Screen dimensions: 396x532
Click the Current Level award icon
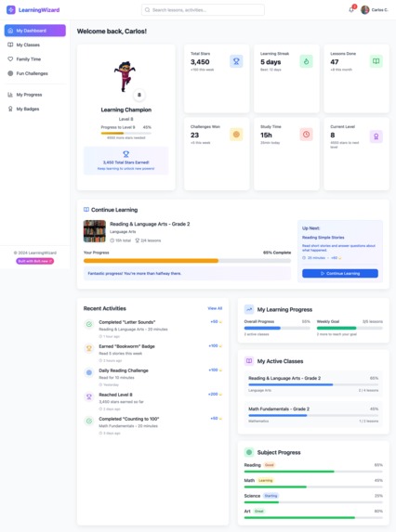[376, 136]
